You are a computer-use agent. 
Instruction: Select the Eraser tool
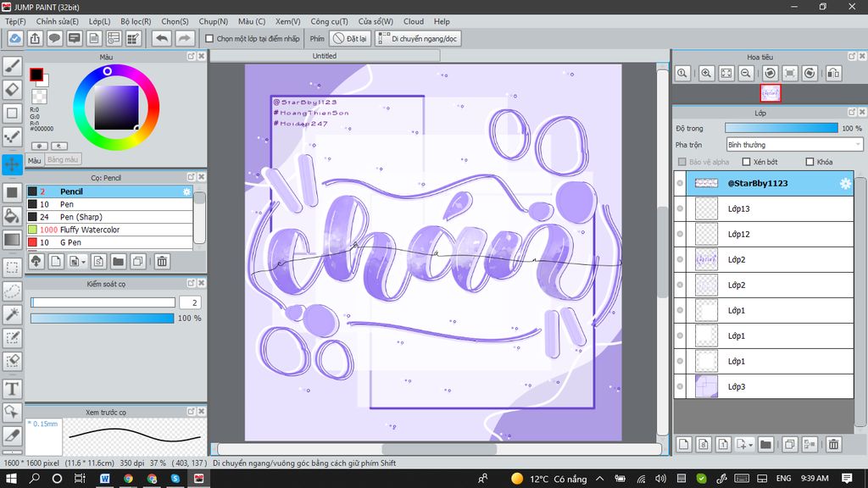pos(12,90)
